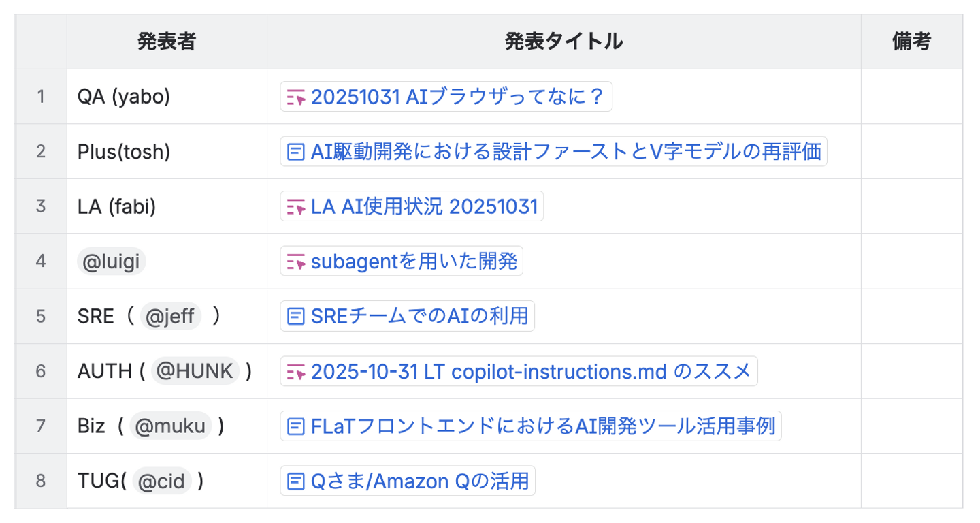The width and height of the screenshot is (980, 523).
Task: Click slides icon beside LA AI使用状況
Action: pos(295,207)
